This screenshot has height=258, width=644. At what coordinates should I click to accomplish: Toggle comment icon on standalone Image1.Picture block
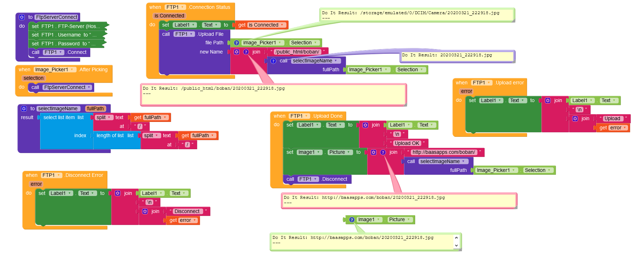tap(352, 220)
